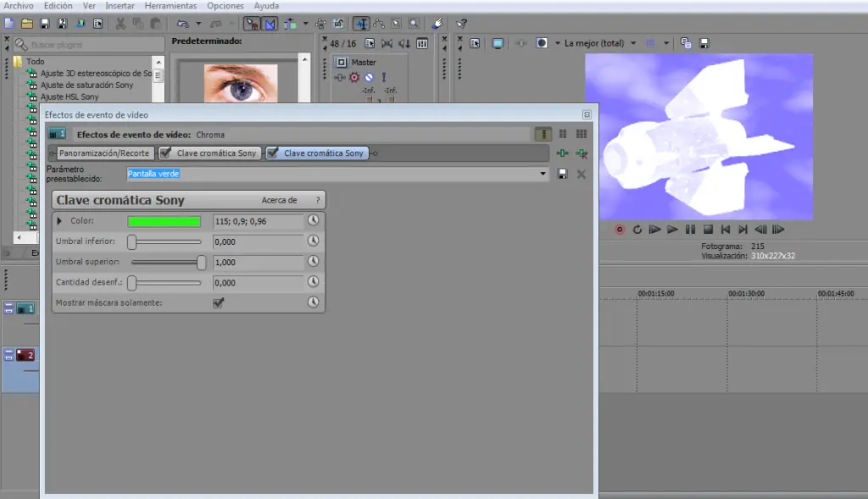
Task: Open the Parámetro preestablecido dropdown
Action: click(542, 174)
